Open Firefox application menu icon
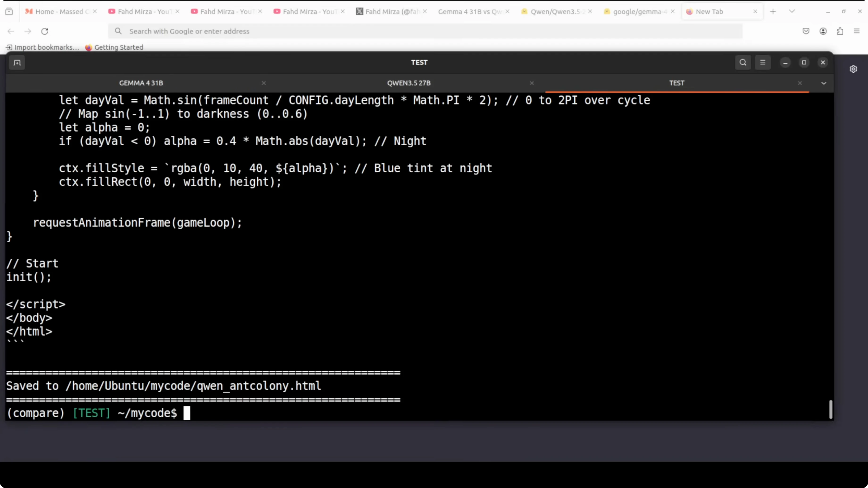The width and height of the screenshot is (868, 488). pyautogui.click(x=856, y=31)
